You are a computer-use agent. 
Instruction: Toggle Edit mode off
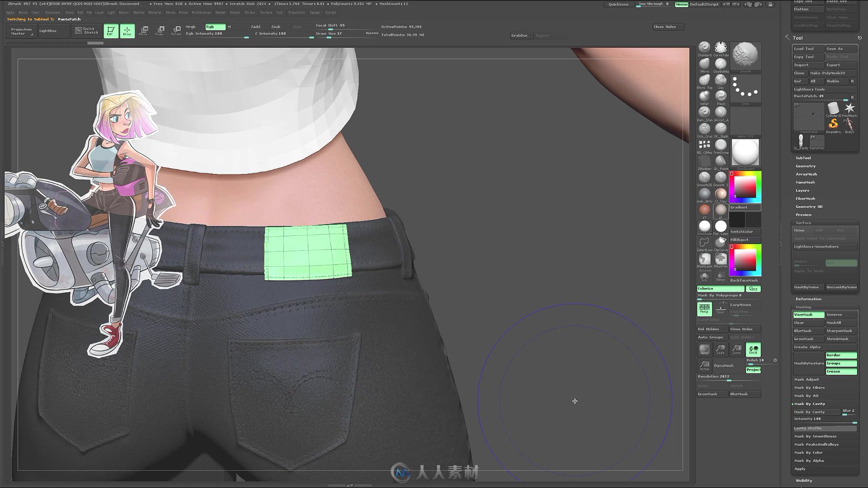point(111,31)
